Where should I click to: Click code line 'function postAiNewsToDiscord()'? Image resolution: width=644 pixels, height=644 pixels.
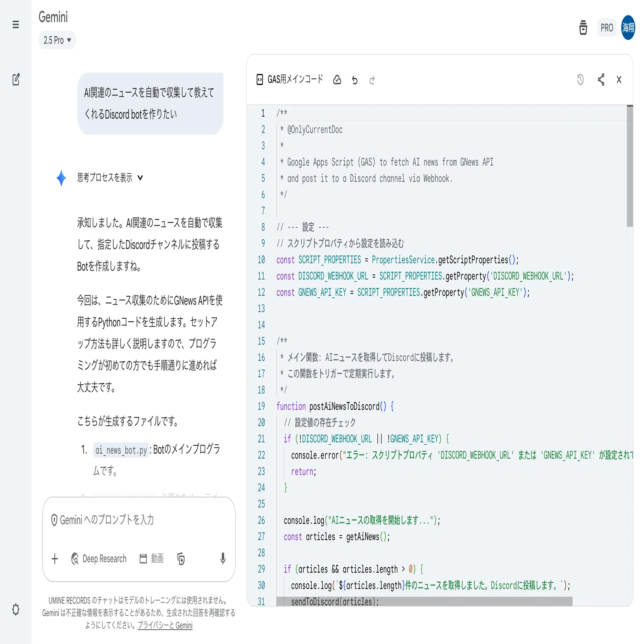coord(335,406)
